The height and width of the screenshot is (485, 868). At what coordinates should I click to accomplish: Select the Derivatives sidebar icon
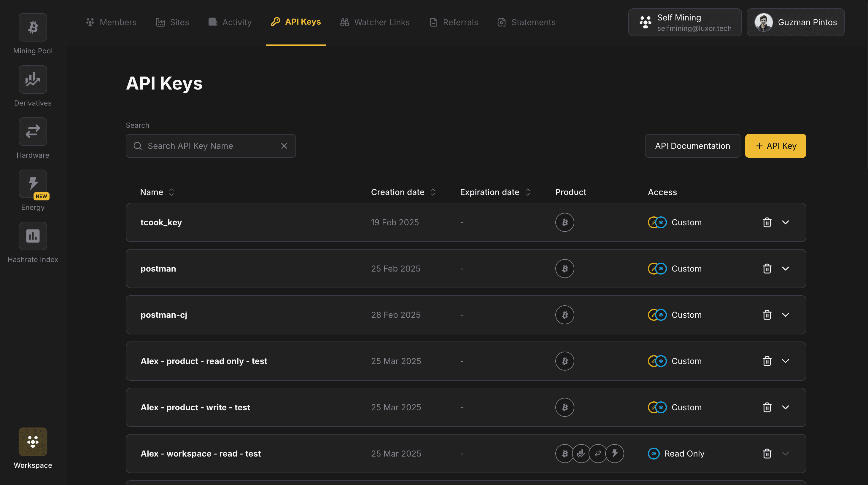(32, 79)
